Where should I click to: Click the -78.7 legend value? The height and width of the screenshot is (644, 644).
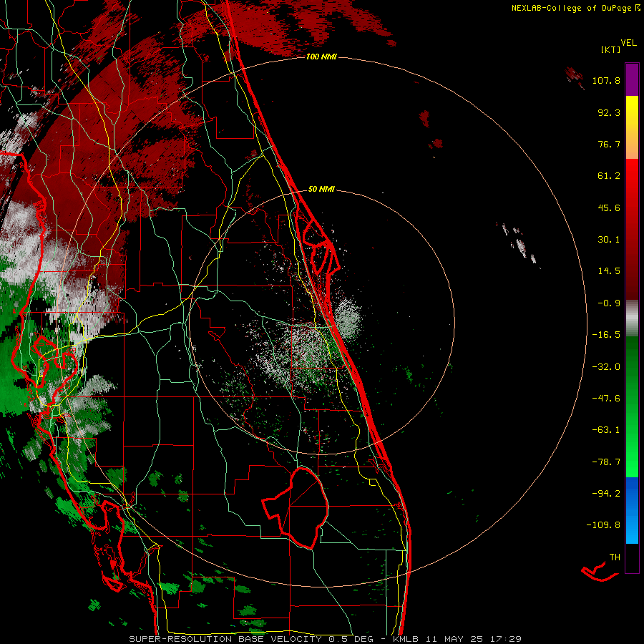pyautogui.click(x=606, y=462)
